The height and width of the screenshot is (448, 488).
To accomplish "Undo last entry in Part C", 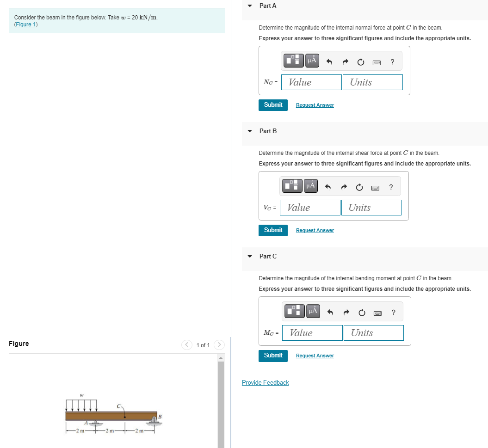I will tap(330, 313).
